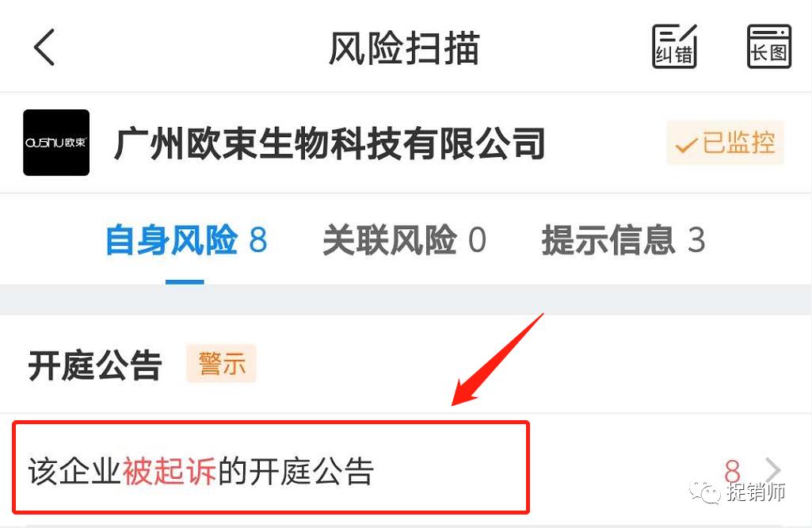The height and width of the screenshot is (528, 812).
Task: Click the orange 警示 warning badge
Action: click(221, 363)
